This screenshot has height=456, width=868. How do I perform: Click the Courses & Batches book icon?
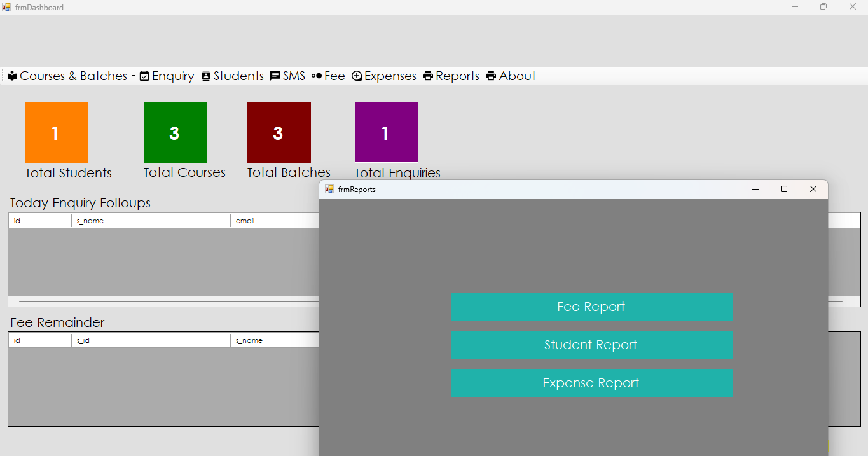coord(12,76)
